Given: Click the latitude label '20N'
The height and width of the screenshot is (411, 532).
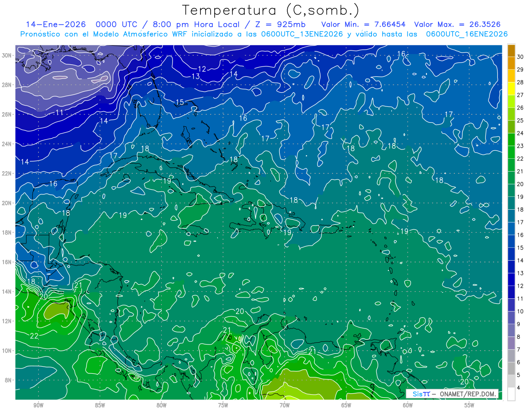Looking at the screenshot, I should 7,203.
